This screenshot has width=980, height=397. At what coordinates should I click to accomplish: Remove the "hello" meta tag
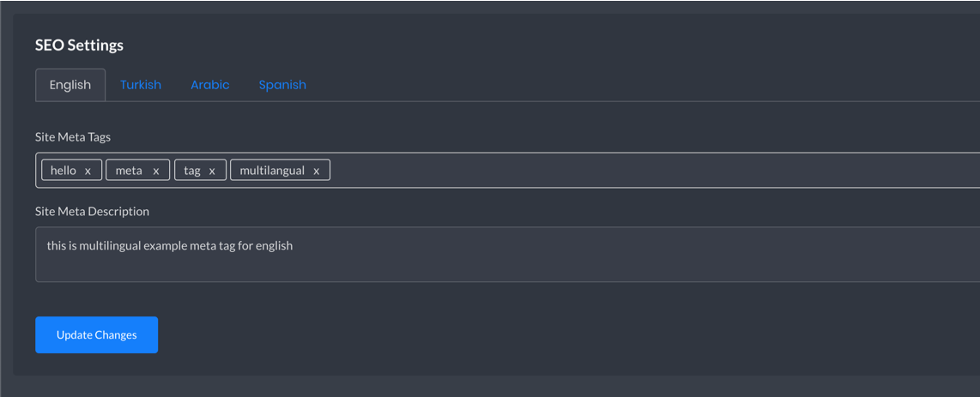(x=88, y=171)
